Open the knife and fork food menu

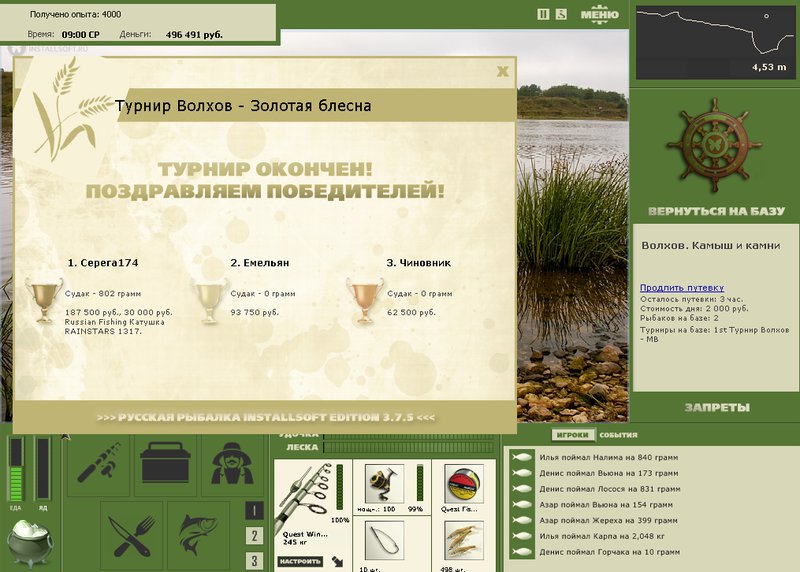132,536
